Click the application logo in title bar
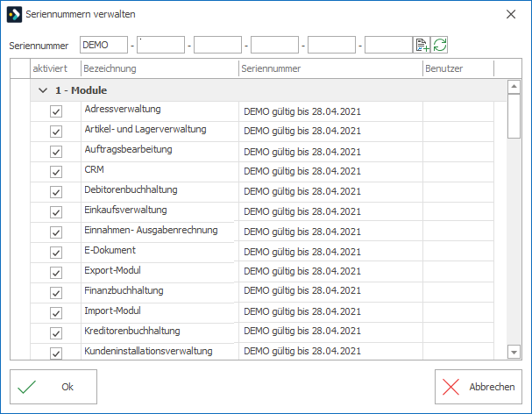 tap(14, 14)
